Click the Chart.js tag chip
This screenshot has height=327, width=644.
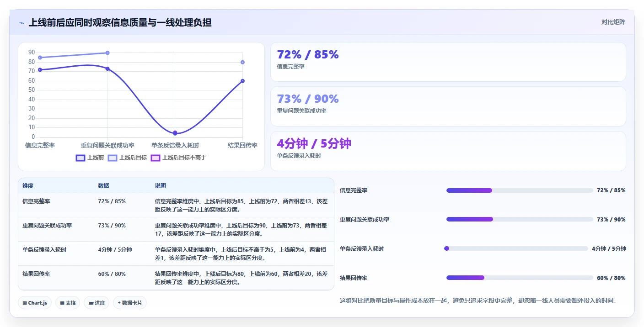pyautogui.click(x=35, y=303)
